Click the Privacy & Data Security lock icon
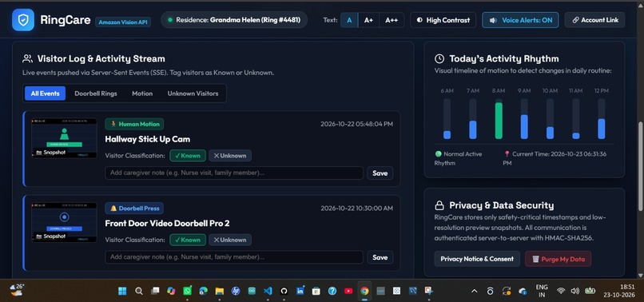The height and width of the screenshot is (302, 644). pyautogui.click(x=439, y=205)
